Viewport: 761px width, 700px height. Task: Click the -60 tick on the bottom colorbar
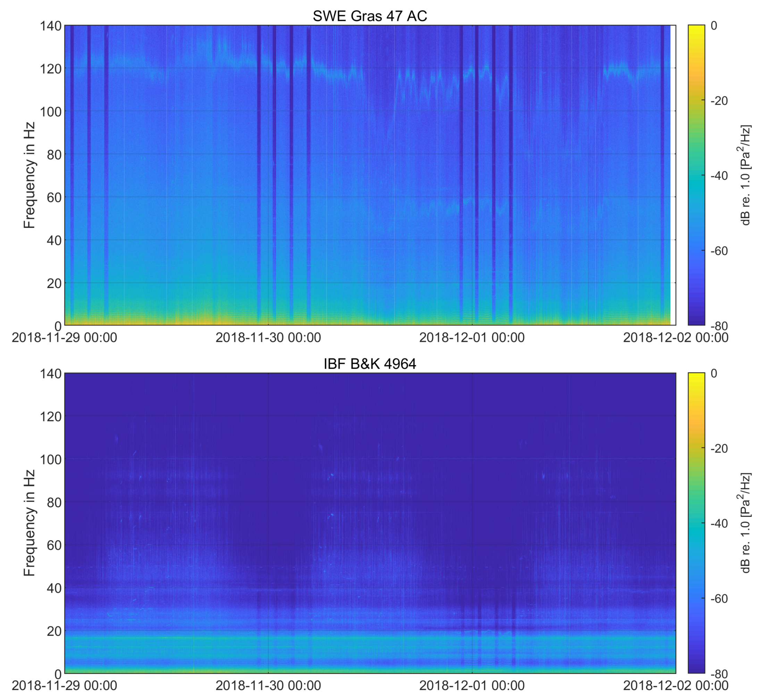pyautogui.click(x=719, y=599)
